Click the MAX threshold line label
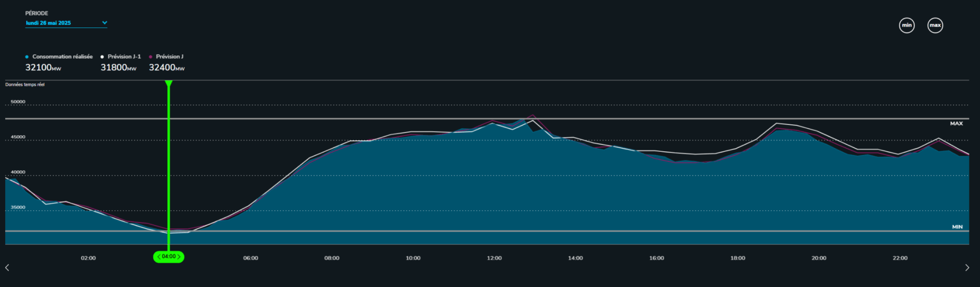 (956, 124)
